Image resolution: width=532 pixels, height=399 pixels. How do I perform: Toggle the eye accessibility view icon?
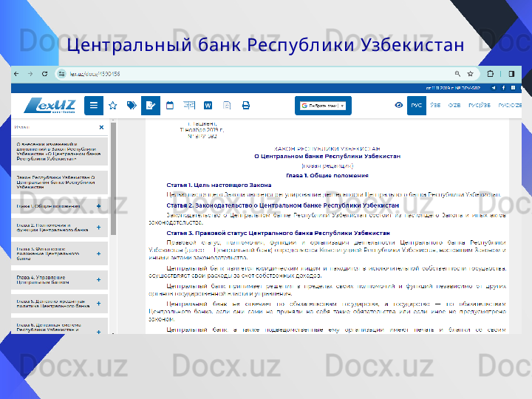[x=399, y=106]
